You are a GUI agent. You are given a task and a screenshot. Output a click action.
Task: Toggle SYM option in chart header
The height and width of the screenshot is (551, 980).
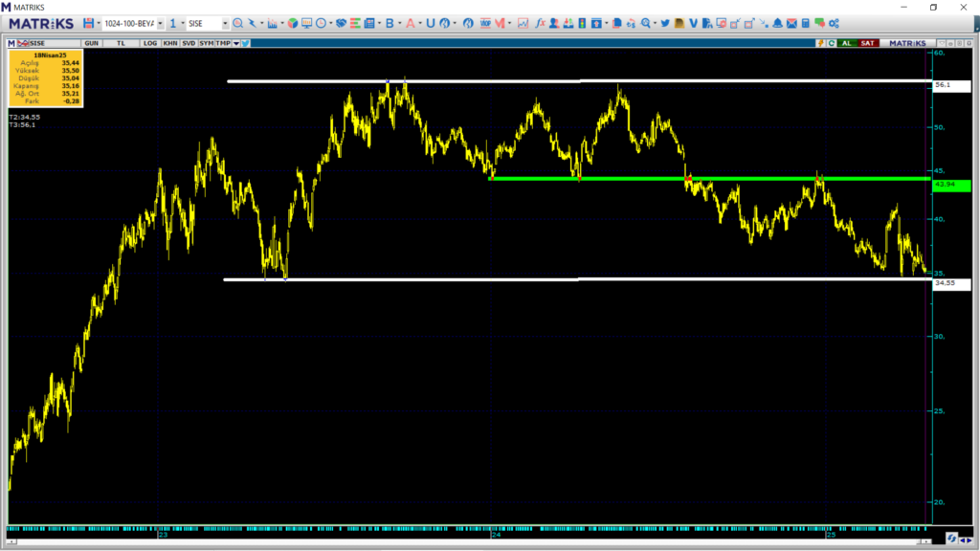coord(207,43)
